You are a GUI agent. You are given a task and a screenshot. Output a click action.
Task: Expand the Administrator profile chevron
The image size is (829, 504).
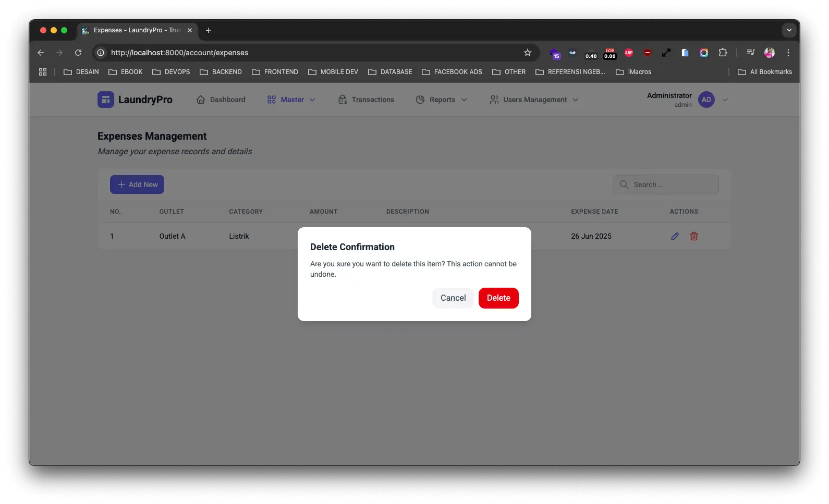(725, 100)
